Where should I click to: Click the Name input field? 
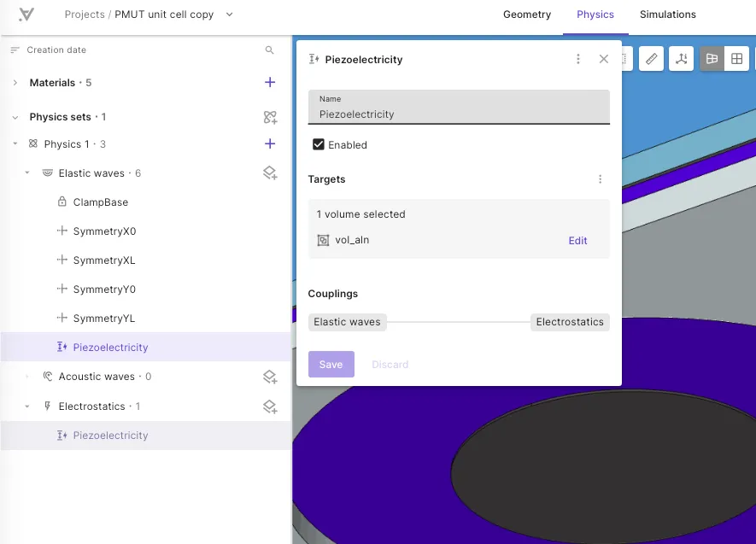point(459,107)
